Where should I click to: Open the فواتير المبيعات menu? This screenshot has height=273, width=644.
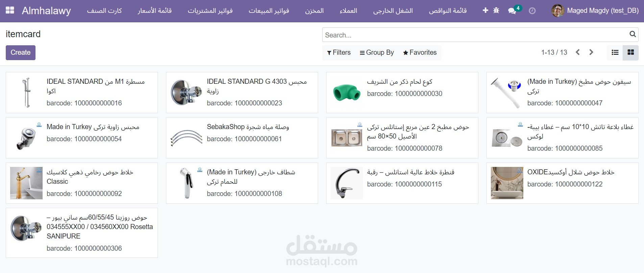(x=269, y=11)
